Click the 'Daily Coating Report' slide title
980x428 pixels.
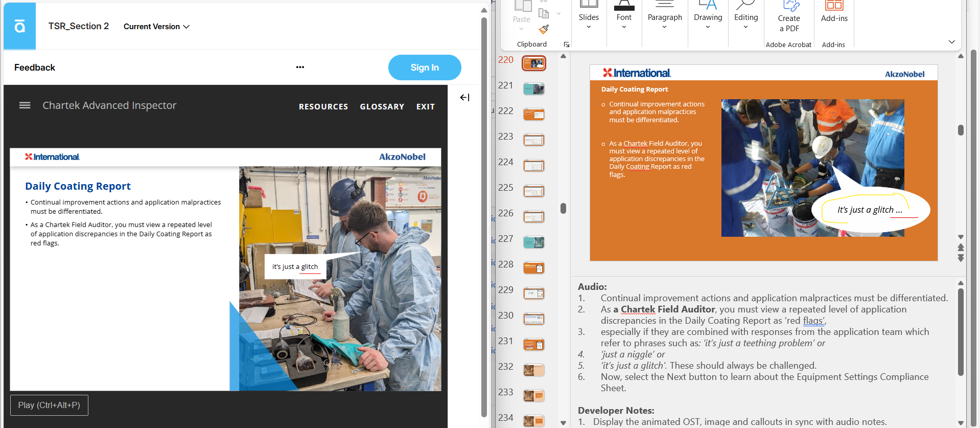tap(634, 89)
